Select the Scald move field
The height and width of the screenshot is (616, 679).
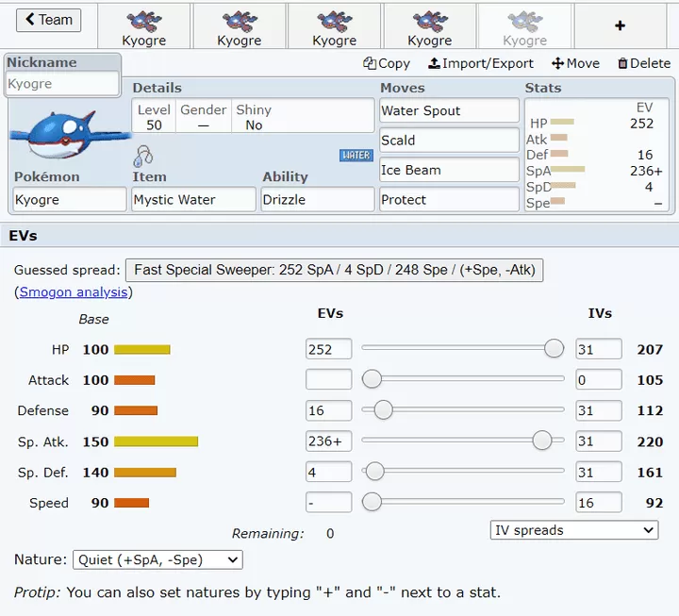pyautogui.click(x=449, y=140)
